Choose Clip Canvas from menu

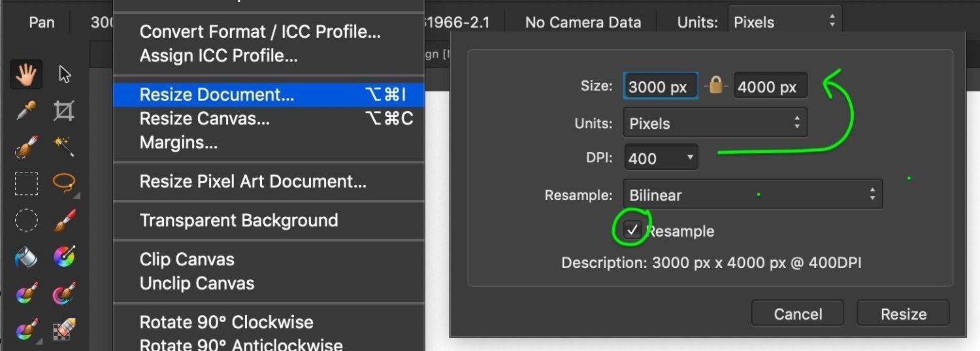point(269,259)
